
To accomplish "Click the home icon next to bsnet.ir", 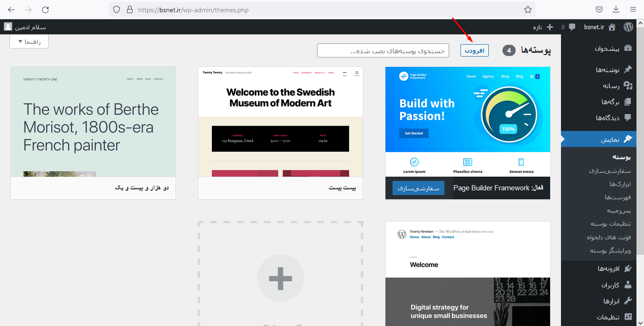I will (612, 27).
